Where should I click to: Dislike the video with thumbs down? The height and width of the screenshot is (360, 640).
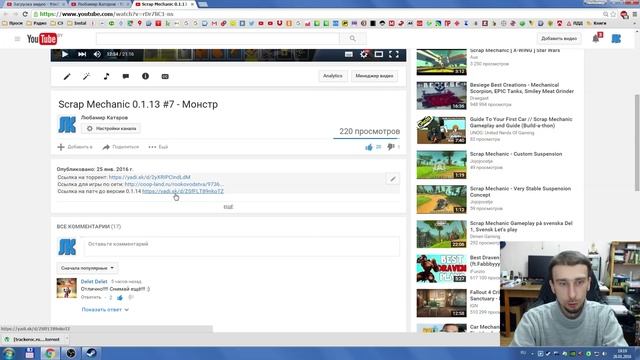391,147
